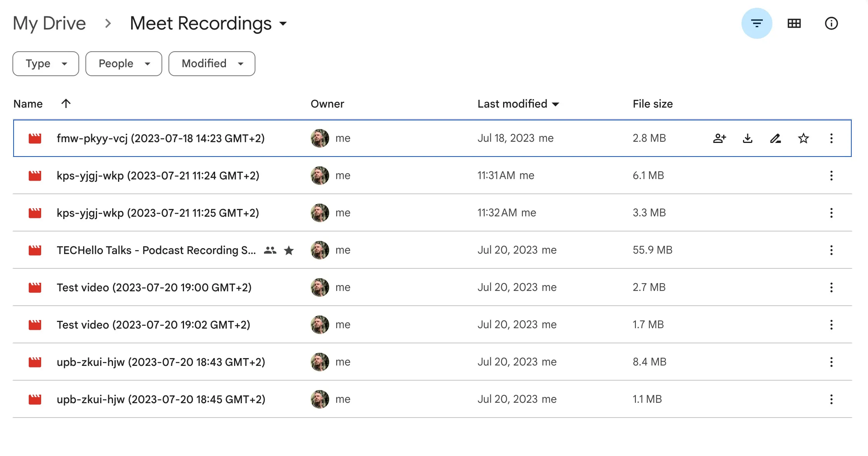The image size is (868, 456).
Task: Click the owner avatar on Test video 19:00 row
Action: [x=319, y=287]
